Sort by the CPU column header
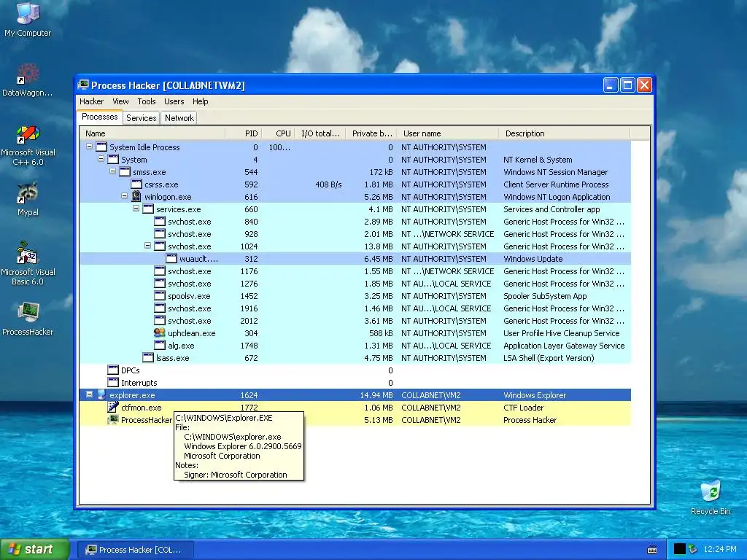747x560 pixels. click(278, 133)
